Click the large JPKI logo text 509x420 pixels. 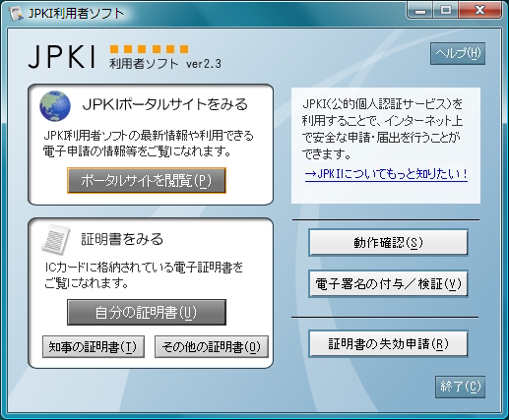(62, 57)
